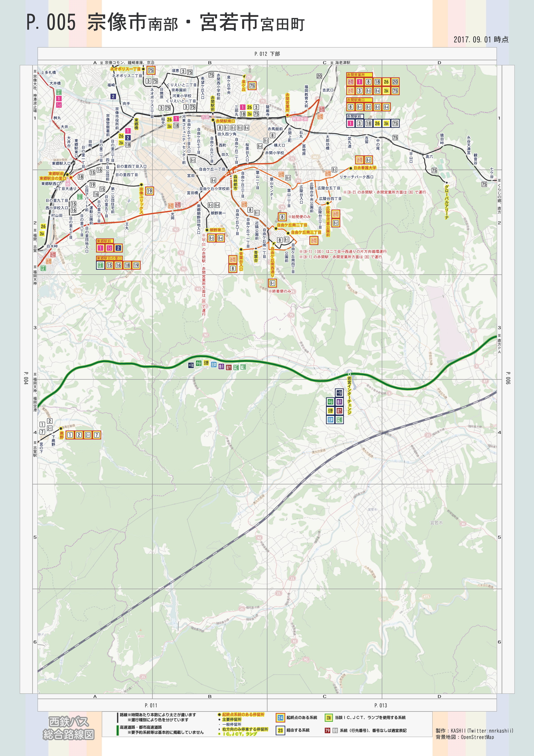Click OpenStreetMap background credit
Image resolution: width=534 pixels, height=756 pixels.
click(x=465, y=737)
